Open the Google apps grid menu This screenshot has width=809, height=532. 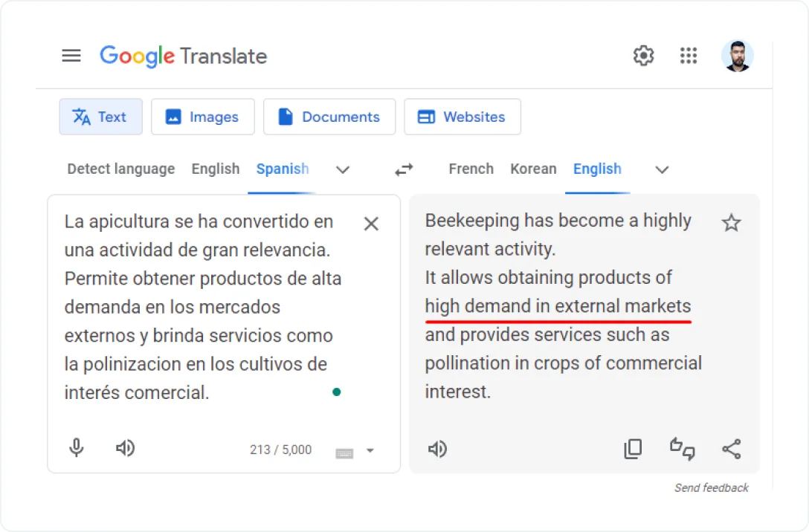(x=689, y=55)
